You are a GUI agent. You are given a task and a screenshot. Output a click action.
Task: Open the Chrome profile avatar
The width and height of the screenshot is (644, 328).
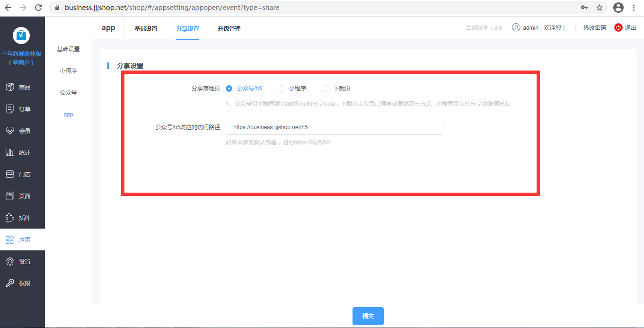(x=618, y=8)
